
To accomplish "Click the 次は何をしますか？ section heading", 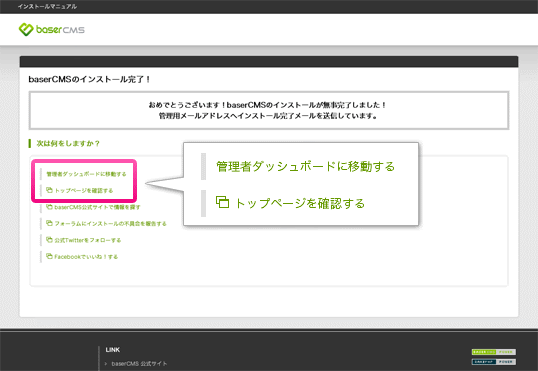I will coord(68,143).
